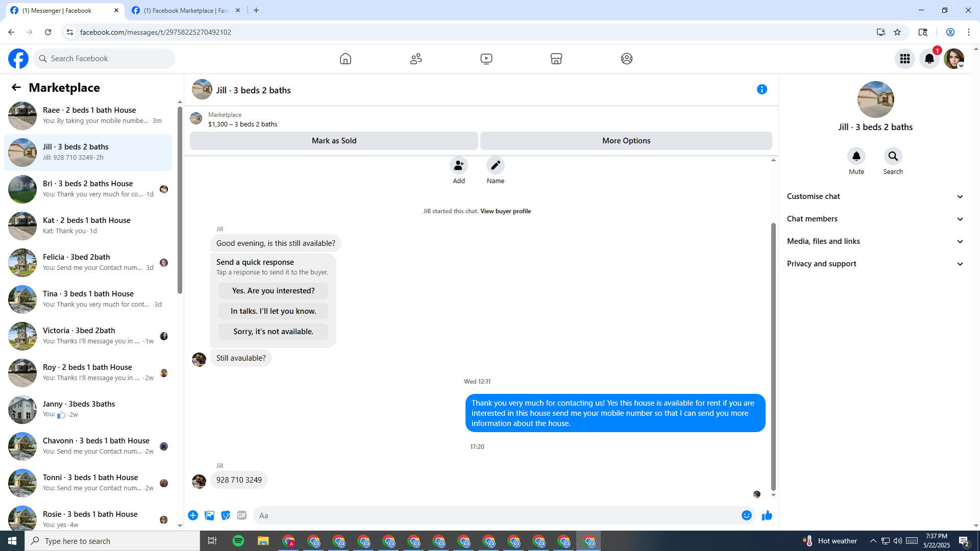
Task: Open the emoji picker
Action: click(x=747, y=515)
